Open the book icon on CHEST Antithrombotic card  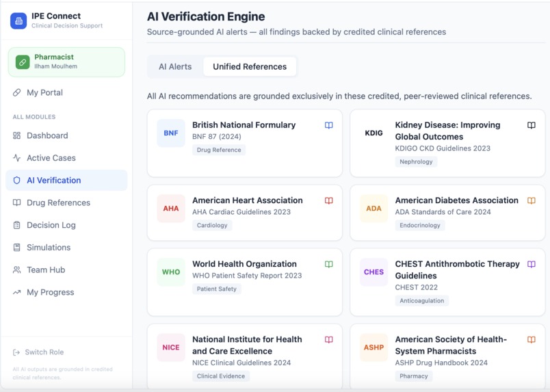532,264
